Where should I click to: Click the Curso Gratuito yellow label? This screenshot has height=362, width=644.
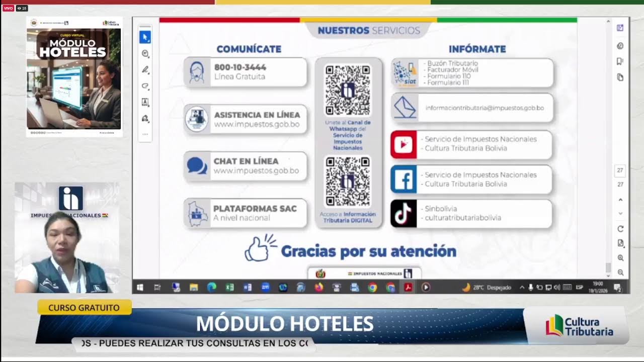point(84,307)
